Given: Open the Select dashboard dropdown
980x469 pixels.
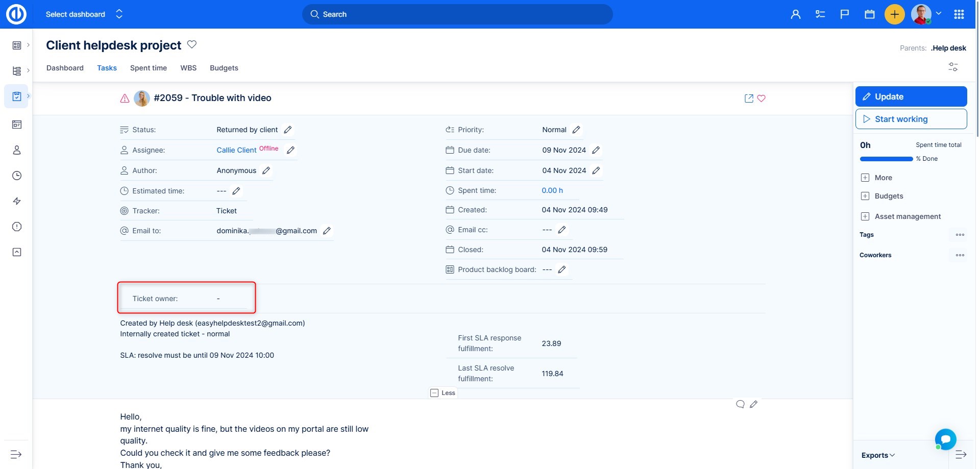Looking at the screenshot, I should pos(84,14).
